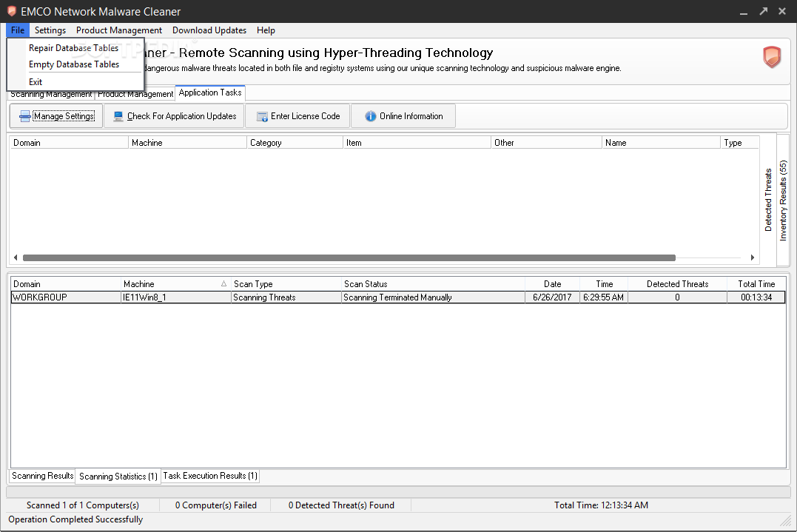The height and width of the screenshot is (532, 797).
Task: Click Total Time: 12:13:34 AM status entry
Action: click(602, 505)
